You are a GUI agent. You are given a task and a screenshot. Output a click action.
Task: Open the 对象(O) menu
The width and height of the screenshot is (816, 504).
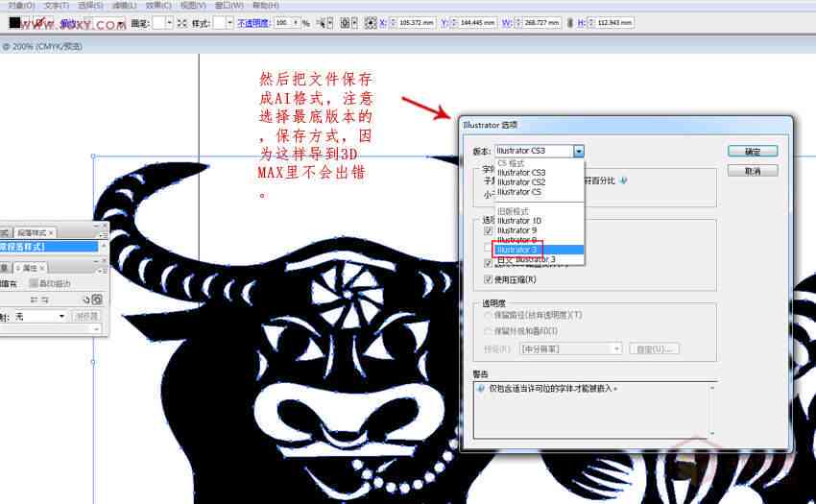(21, 5)
